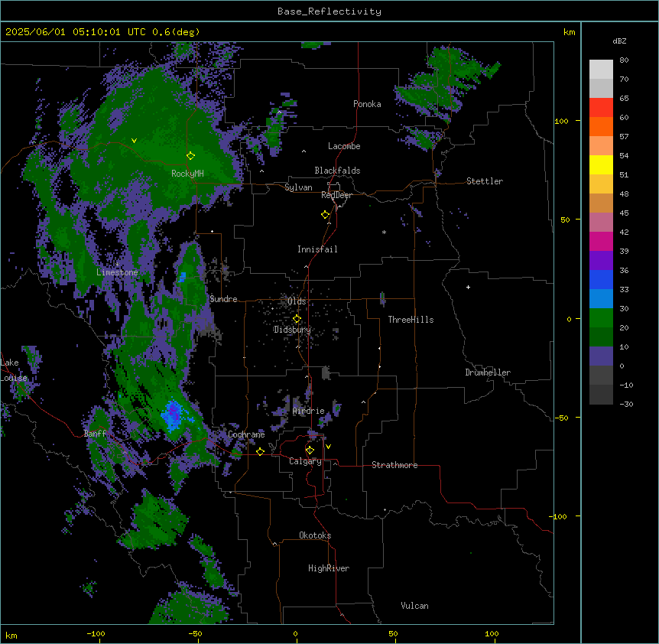The height and width of the screenshot is (644, 659).
Task: Click the light gray 70-80 dBZ legend swatch
Action: point(601,70)
